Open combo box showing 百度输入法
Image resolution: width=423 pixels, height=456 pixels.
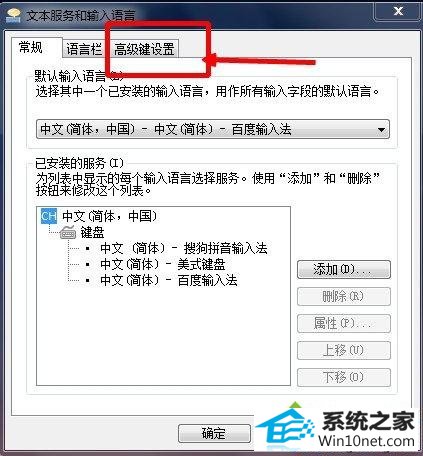pyautogui.click(x=213, y=129)
